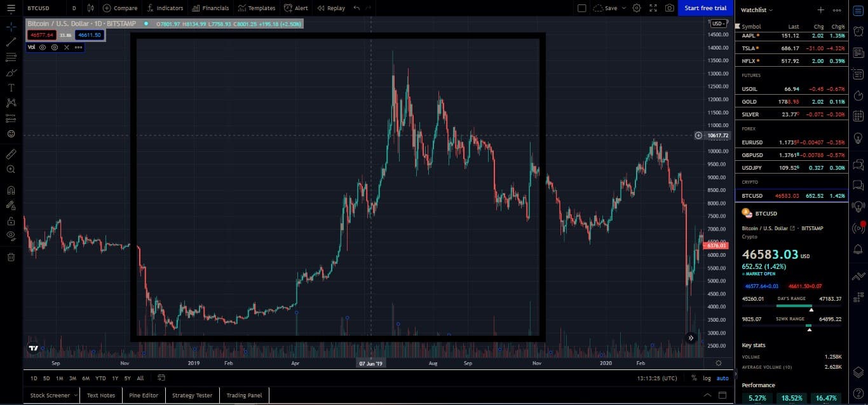The width and height of the screenshot is (868, 405).
Task: Open the Indicators panel
Action: pos(165,8)
